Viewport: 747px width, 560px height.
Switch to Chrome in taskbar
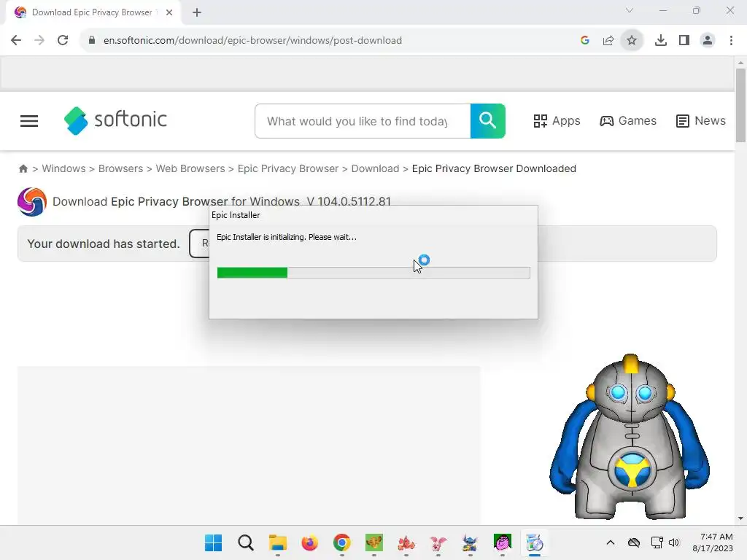coord(342,542)
